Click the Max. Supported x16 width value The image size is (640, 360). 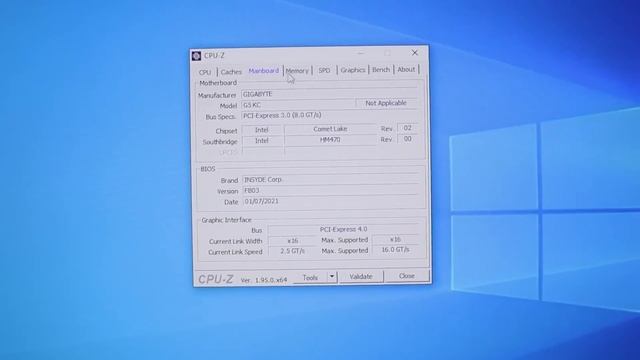pos(396,240)
